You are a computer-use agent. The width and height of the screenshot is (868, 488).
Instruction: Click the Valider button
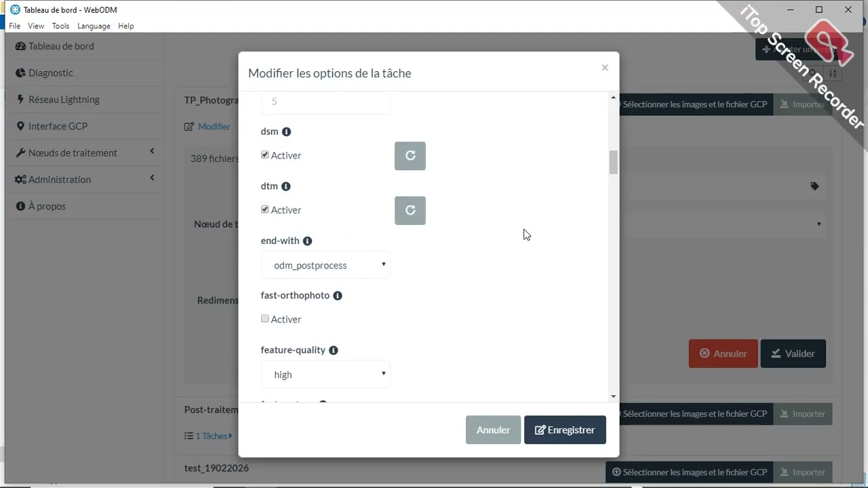tap(793, 354)
